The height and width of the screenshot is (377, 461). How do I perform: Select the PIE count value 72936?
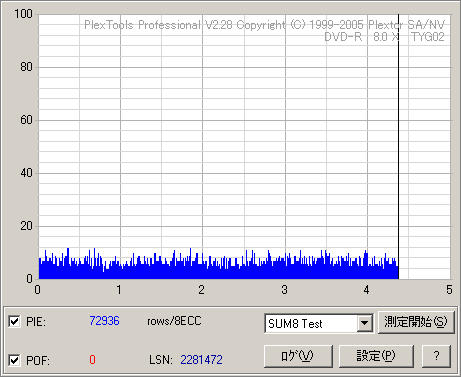pos(104,321)
